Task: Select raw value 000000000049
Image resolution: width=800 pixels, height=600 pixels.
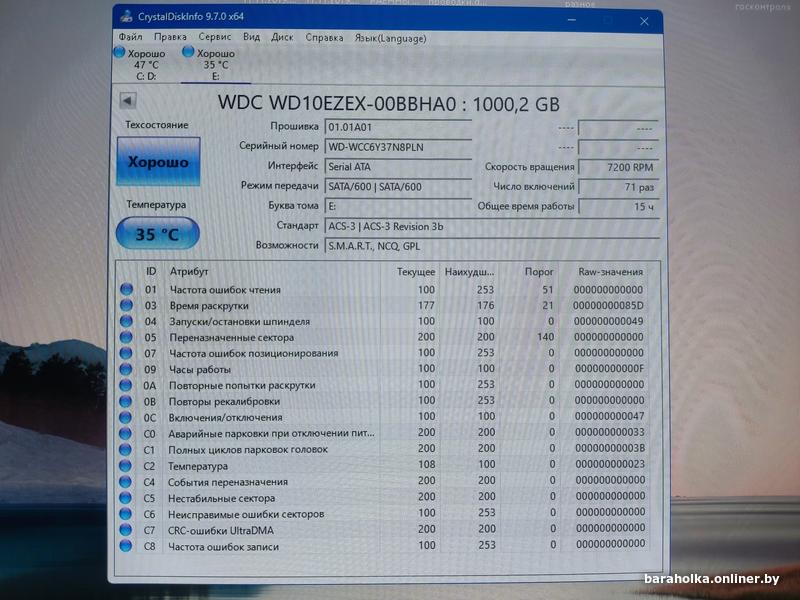Action: (x=609, y=321)
